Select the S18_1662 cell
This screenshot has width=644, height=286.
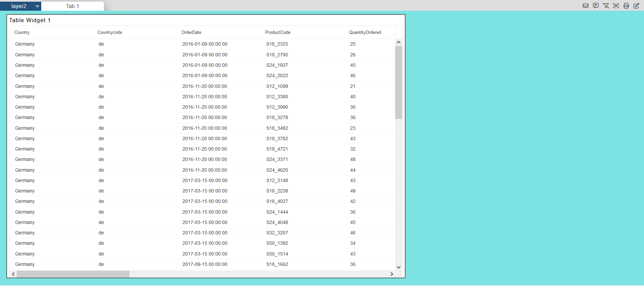click(x=277, y=264)
